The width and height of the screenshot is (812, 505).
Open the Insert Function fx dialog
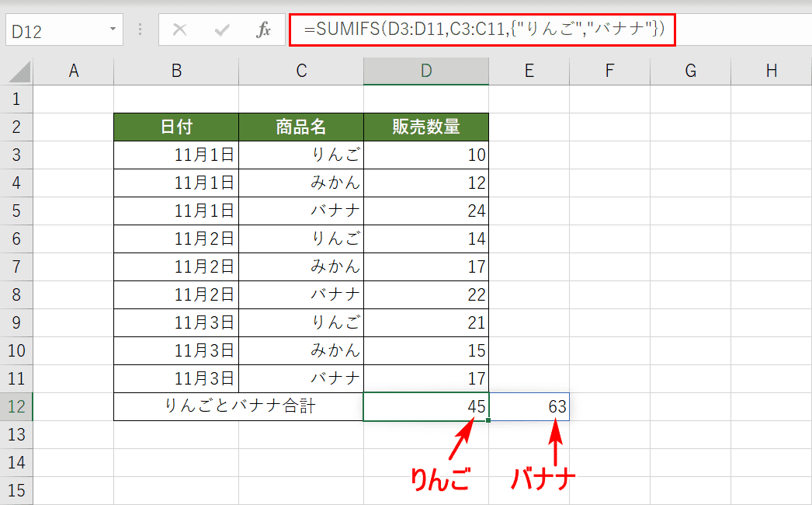pyautogui.click(x=263, y=30)
